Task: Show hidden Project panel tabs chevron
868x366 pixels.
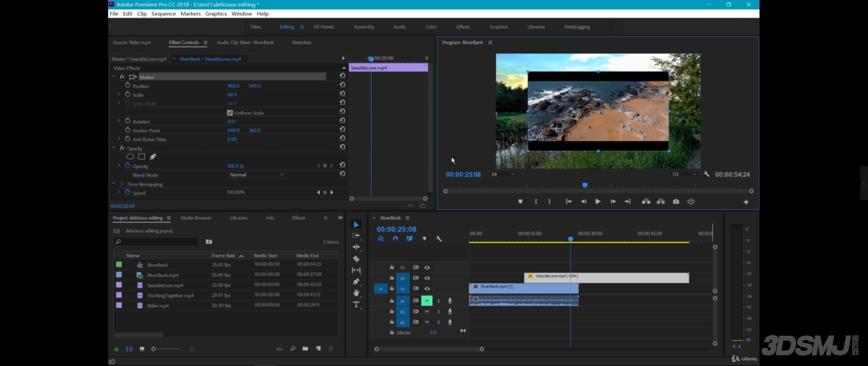Action: point(340,218)
